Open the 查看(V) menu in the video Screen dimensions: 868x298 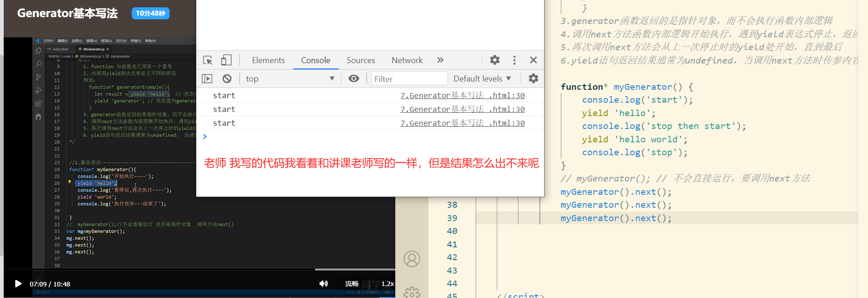(92, 41)
